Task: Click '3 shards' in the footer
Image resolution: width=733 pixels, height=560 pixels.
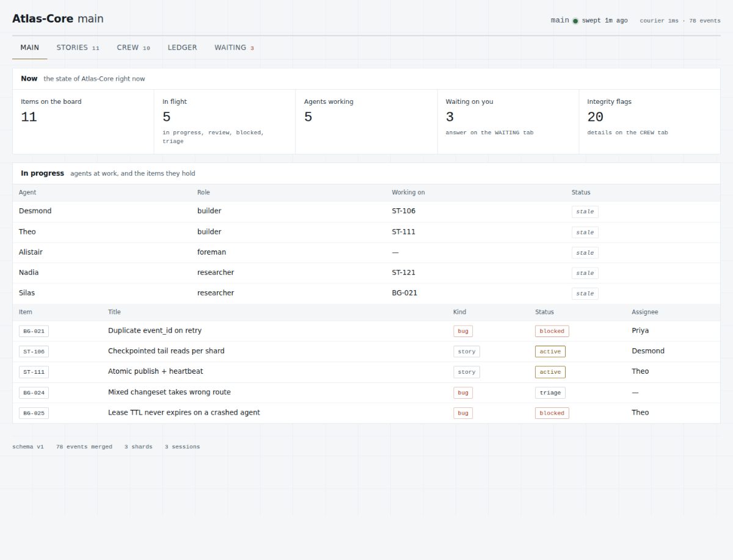Action: tap(139, 446)
